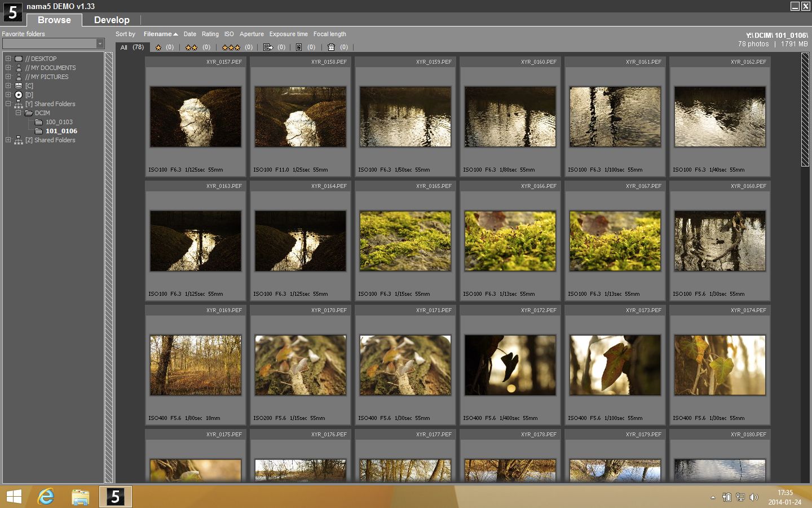Expand the [Z] Shared Folders node
Screen dimensions: 812x508
[x=8, y=140]
